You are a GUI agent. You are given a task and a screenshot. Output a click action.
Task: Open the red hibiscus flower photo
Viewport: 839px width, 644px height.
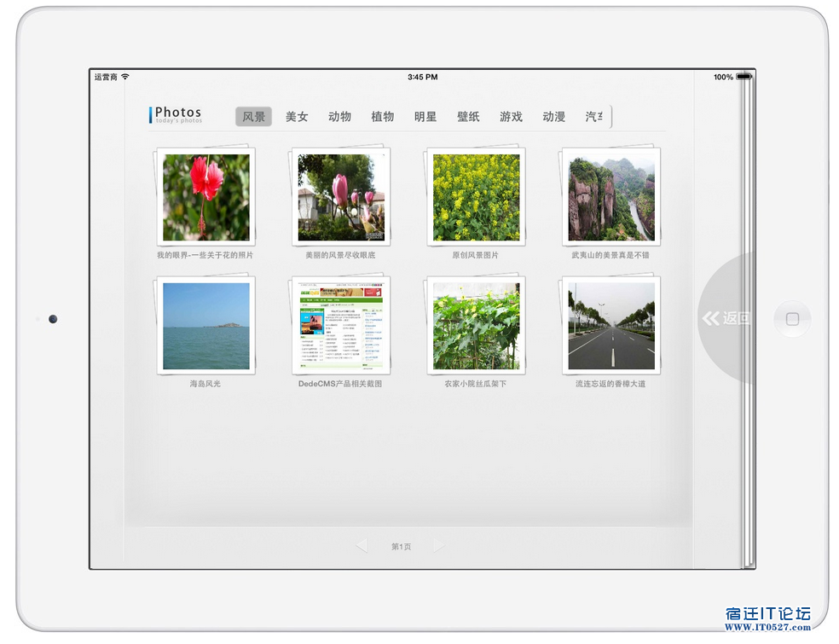click(x=206, y=198)
